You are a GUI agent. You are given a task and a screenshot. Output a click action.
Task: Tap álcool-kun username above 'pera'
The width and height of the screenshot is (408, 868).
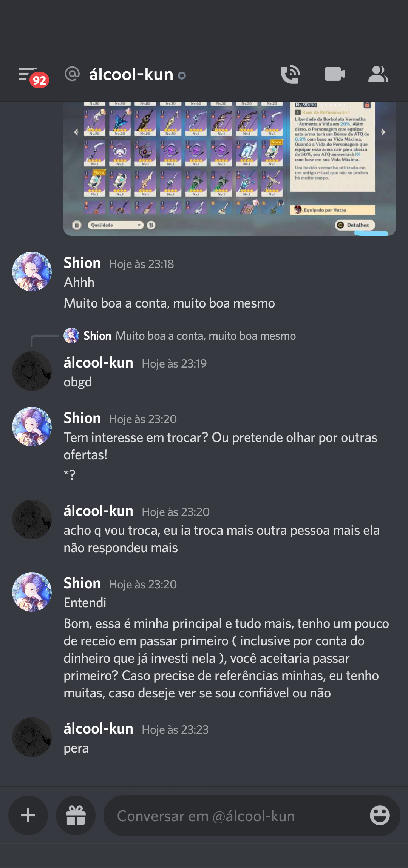click(98, 729)
